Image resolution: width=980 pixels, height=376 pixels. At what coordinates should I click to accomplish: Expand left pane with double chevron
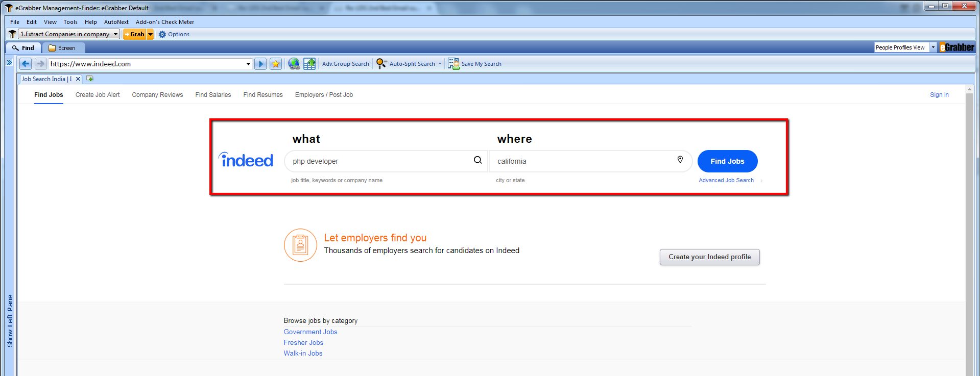coord(9,62)
